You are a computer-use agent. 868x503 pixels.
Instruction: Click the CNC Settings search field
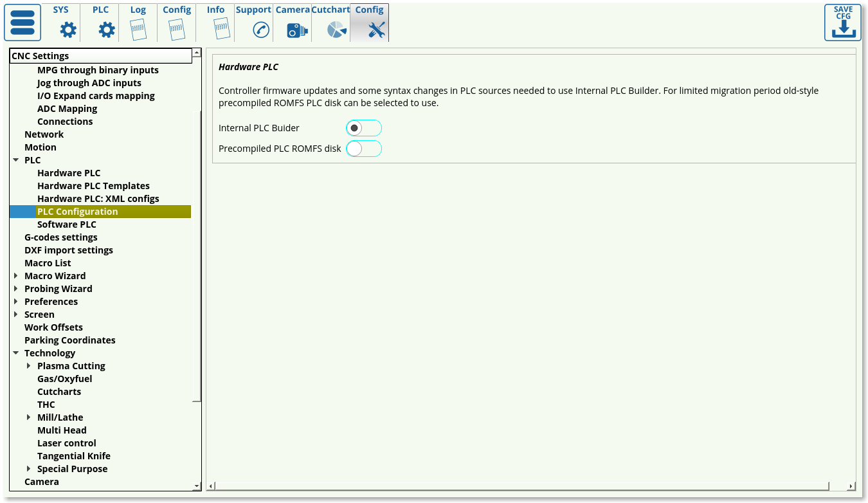[x=100, y=56]
